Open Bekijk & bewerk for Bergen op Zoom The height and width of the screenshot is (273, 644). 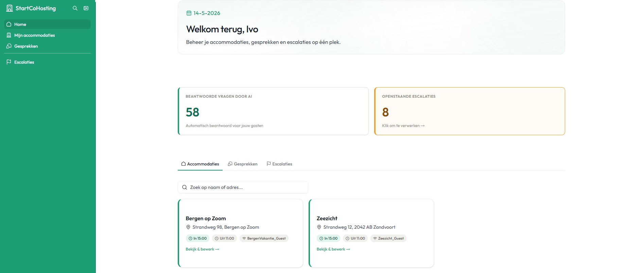202,249
